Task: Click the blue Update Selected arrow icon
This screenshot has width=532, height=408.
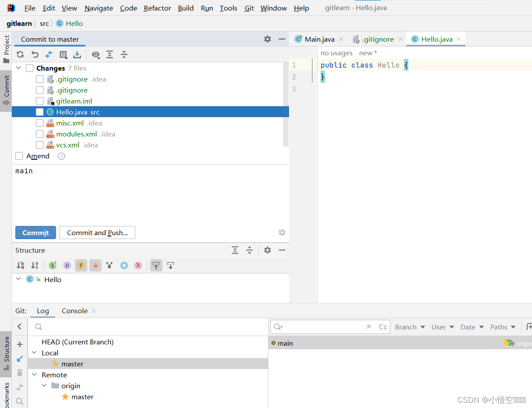Action: (x=20, y=359)
